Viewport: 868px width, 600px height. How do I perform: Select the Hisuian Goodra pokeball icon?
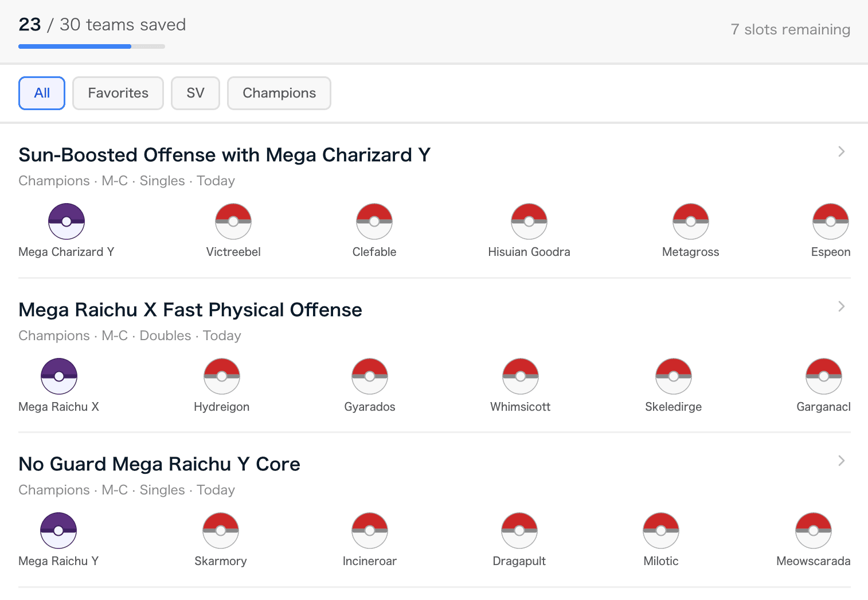pos(529,221)
